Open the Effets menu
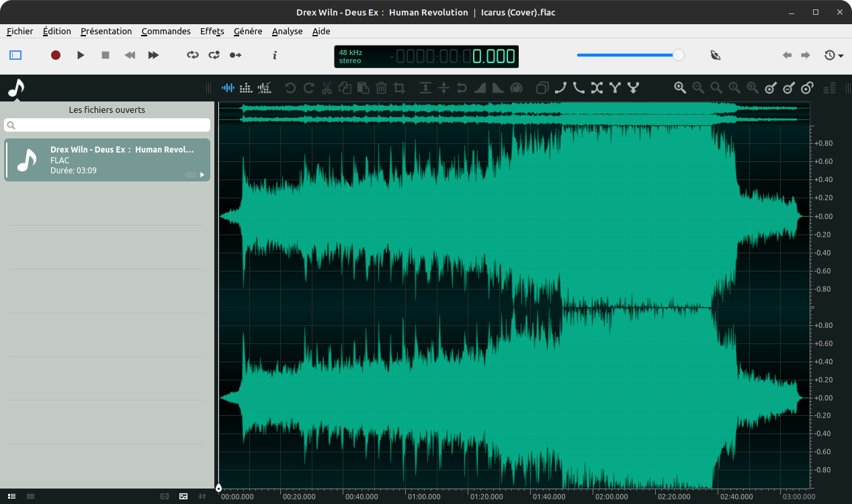 click(x=212, y=31)
